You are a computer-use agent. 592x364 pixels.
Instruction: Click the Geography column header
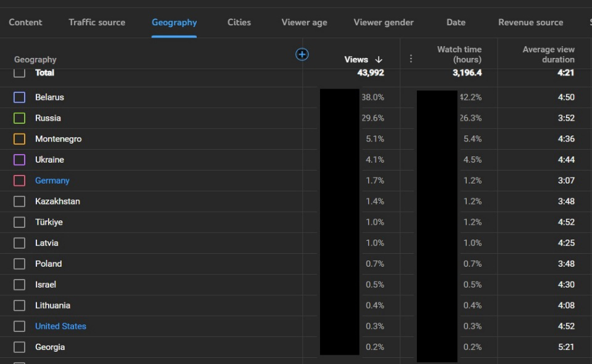point(35,60)
